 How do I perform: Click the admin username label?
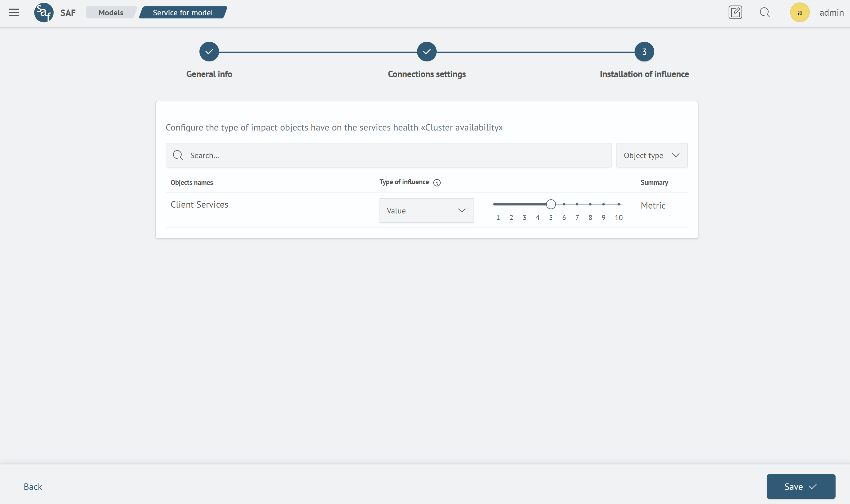pyautogui.click(x=831, y=13)
